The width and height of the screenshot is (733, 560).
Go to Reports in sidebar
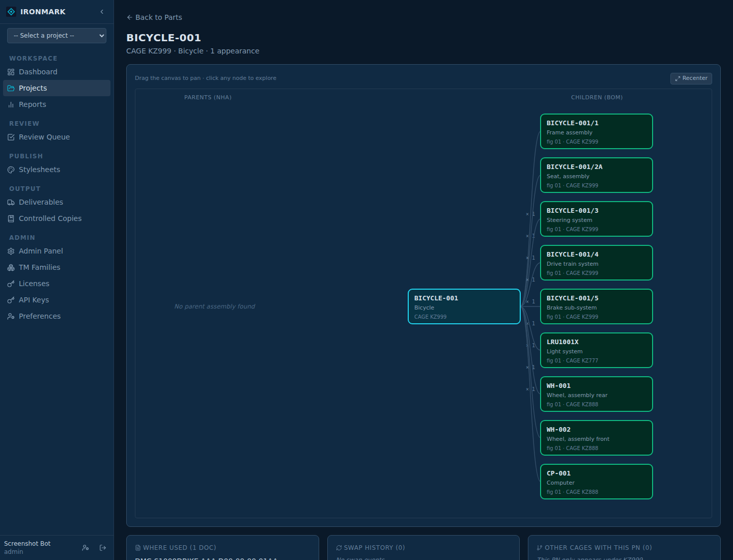[57, 104]
